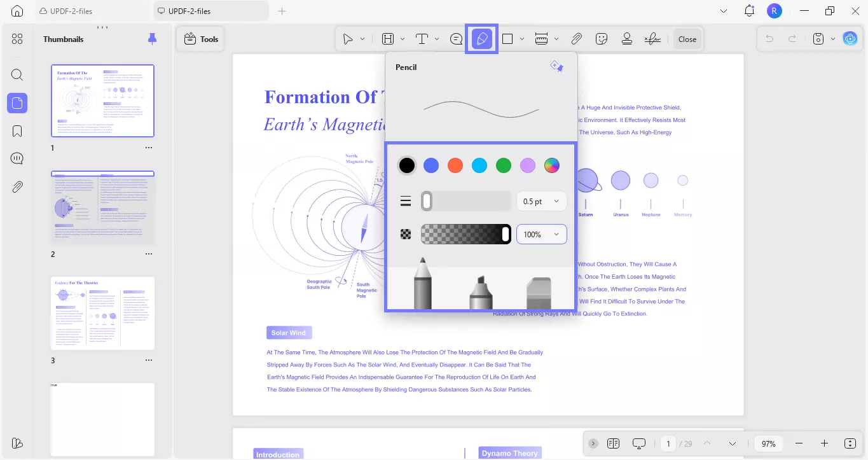
Task: Expand the shape tool options dropdown
Action: [x=521, y=39]
